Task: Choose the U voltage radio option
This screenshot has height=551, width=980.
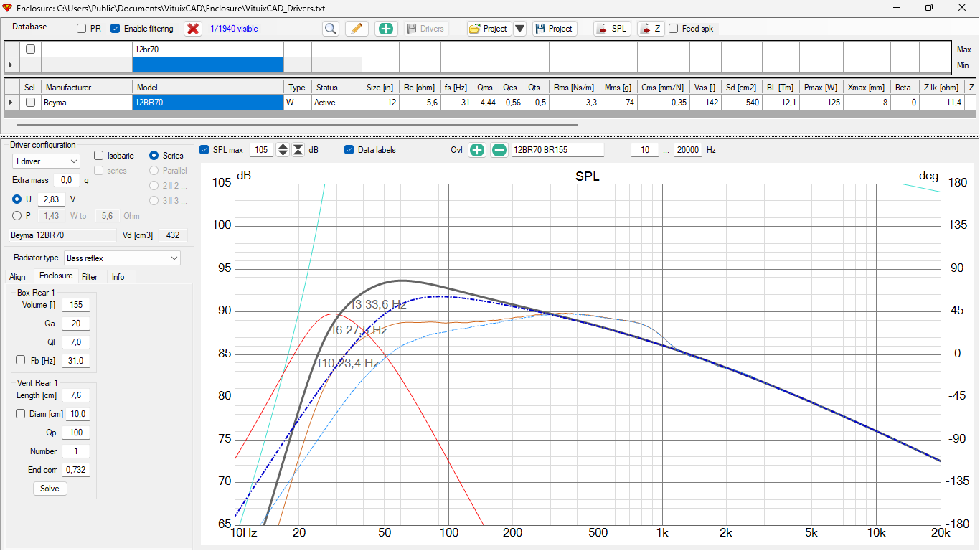Action: (x=17, y=199)
